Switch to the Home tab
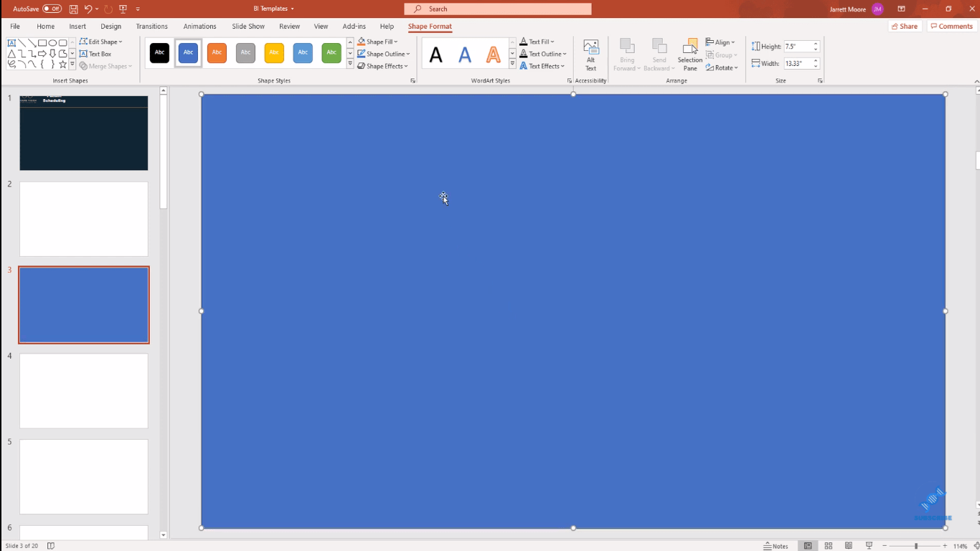Screen dimensions: 980x551 pyautogui.click(x=46, y=27)
